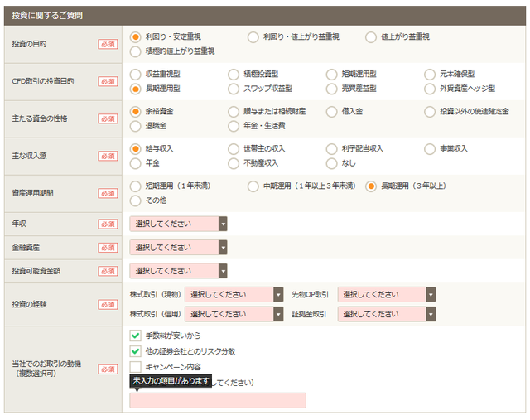Select 退職金 radio button

(x=135, y=126)
